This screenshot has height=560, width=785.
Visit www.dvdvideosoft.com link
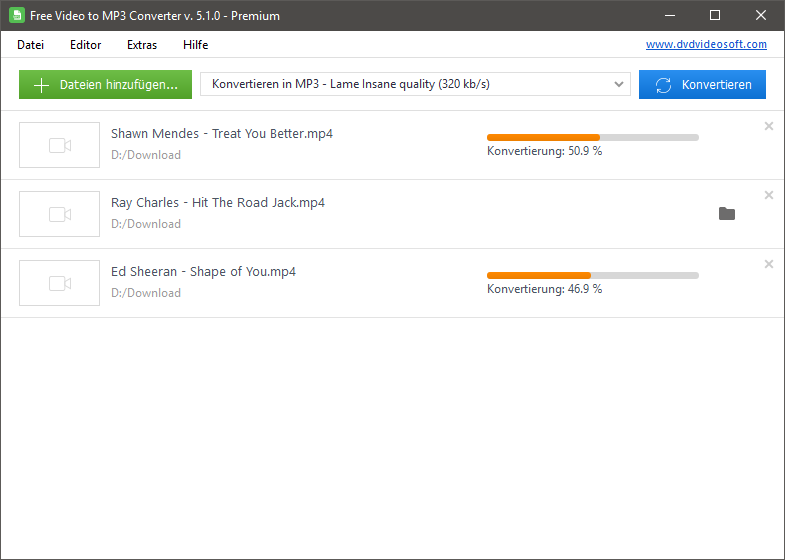(706, 44)
